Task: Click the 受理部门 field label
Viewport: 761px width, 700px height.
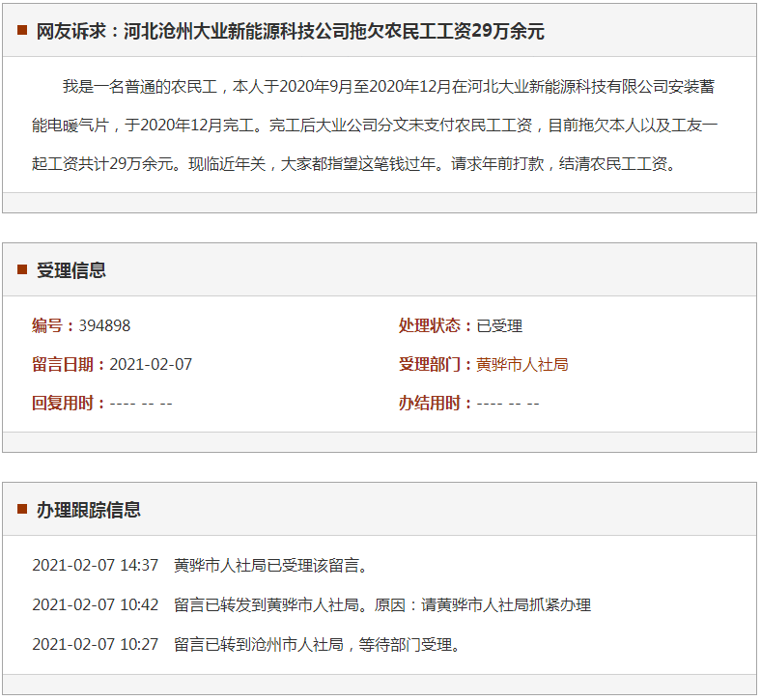Action: pyautogui.click(x=436, y=365)
